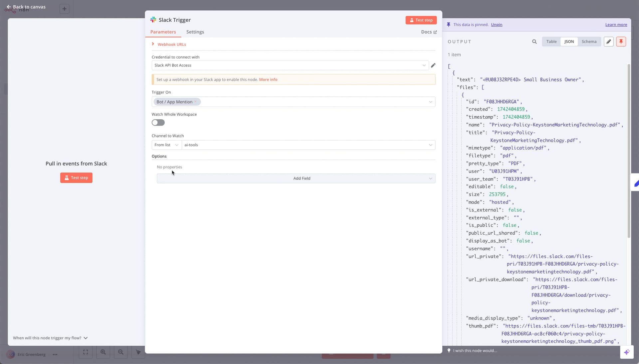Switch output view to Table
The height and width of the screenshot is (364, 639).
pos(551,42)
